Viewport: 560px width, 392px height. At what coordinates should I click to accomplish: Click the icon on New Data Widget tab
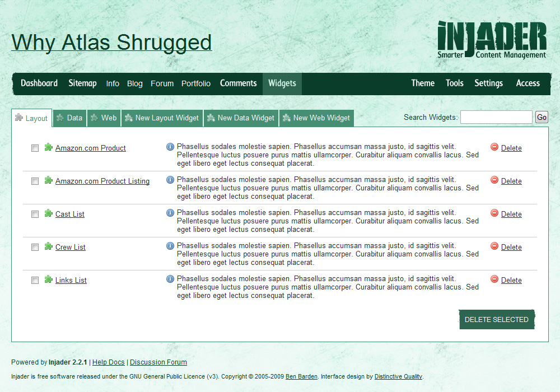click(211, 118)
